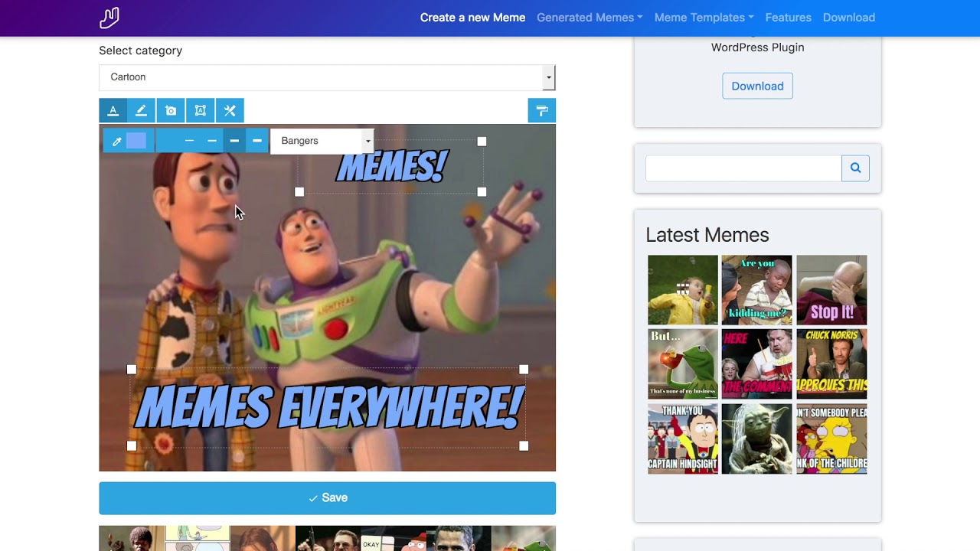This screenshot has width=980, height=551.
Task: Open the Cartoon category dropdown
Action: tap(327, 77)
